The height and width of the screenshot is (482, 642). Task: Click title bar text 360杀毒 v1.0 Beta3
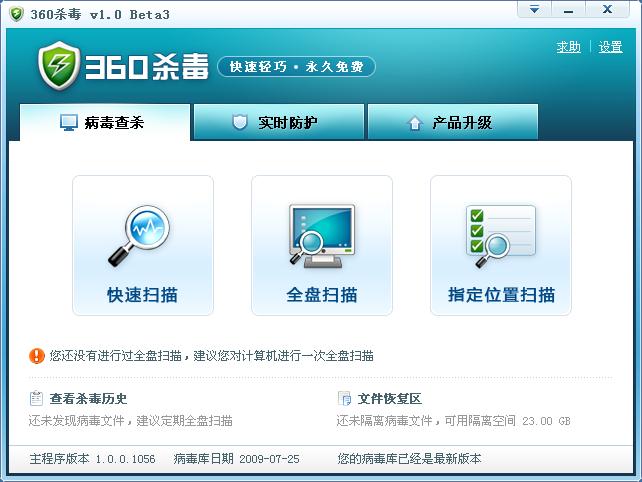coord(100,14)
